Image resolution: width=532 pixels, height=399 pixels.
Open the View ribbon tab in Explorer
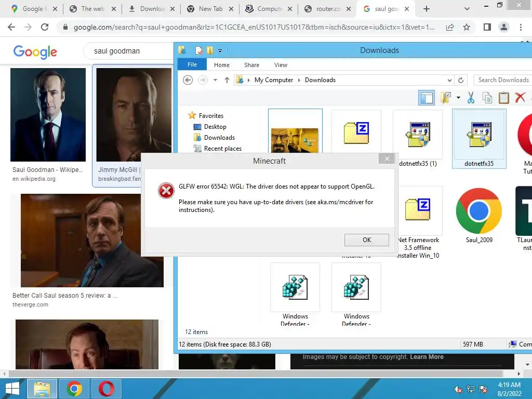point(281,65)
